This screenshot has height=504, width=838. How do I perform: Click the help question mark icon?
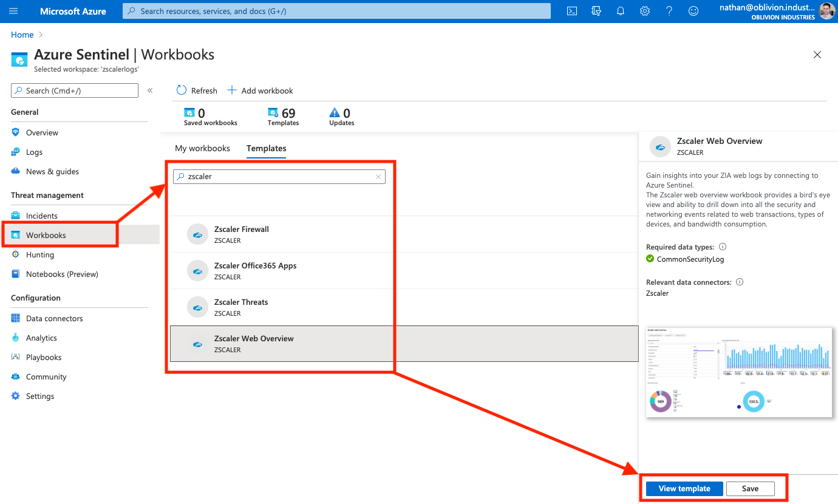(669, 11)
